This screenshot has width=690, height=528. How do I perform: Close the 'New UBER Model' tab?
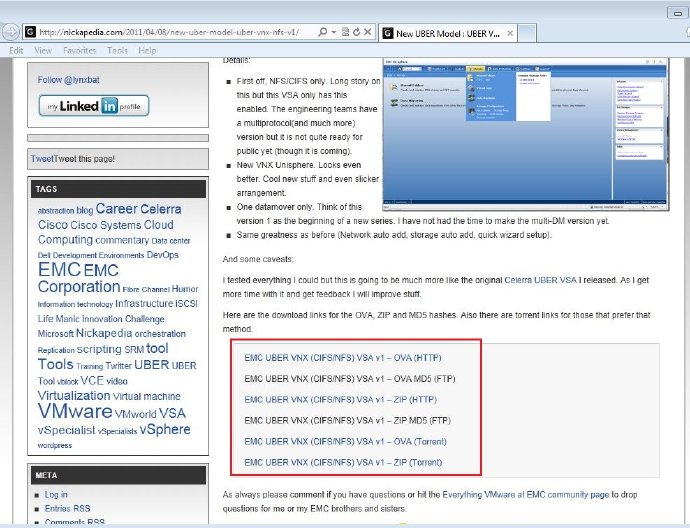(510, 33)
